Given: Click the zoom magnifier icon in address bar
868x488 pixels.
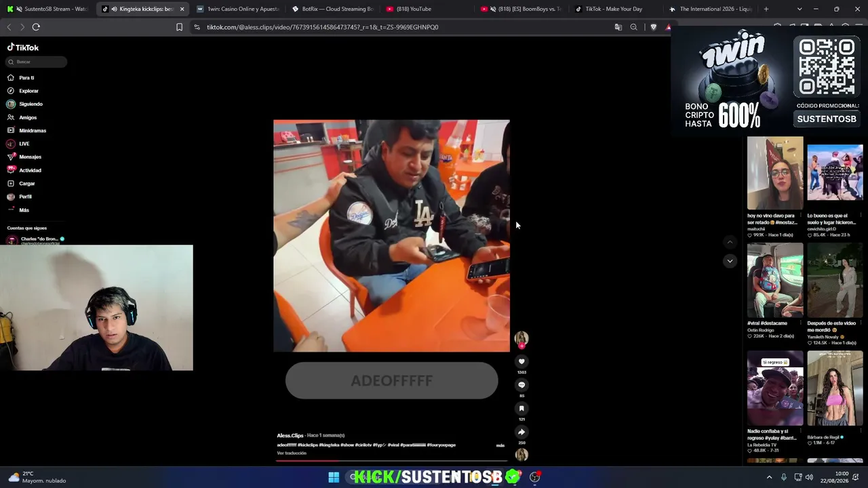Looking at the screenshot, I should (633, 27).
